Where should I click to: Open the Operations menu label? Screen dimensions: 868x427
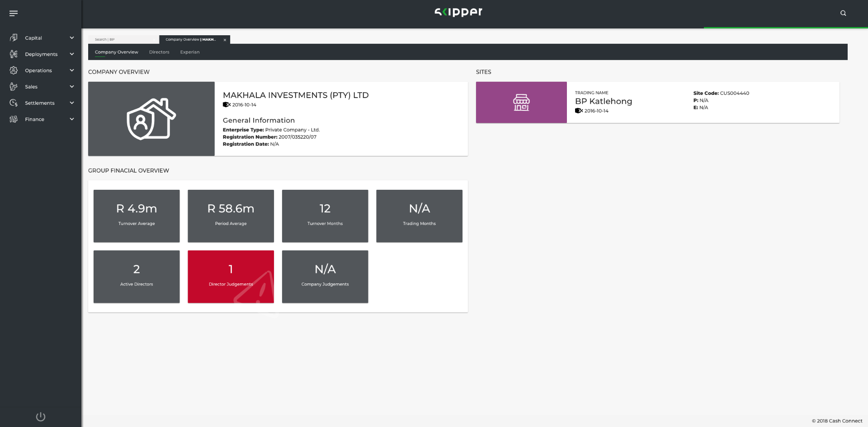38,70
